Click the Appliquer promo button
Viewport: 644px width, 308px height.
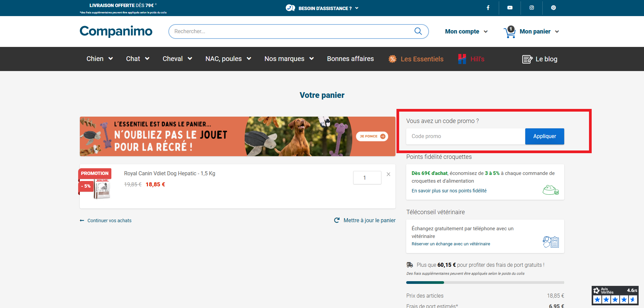pos(544,136)
